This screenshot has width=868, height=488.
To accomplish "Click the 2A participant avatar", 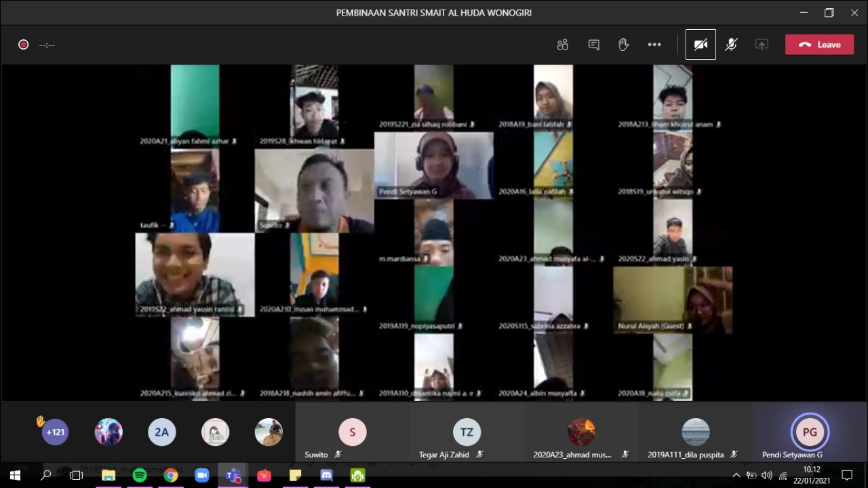I will pyautogui.click(x=161, y=432).
